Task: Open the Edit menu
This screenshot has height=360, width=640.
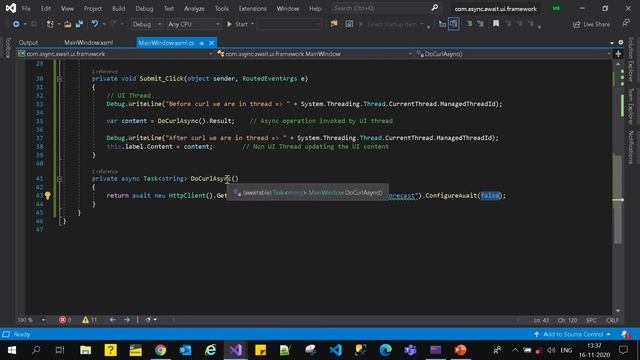Action: [46, 8]
